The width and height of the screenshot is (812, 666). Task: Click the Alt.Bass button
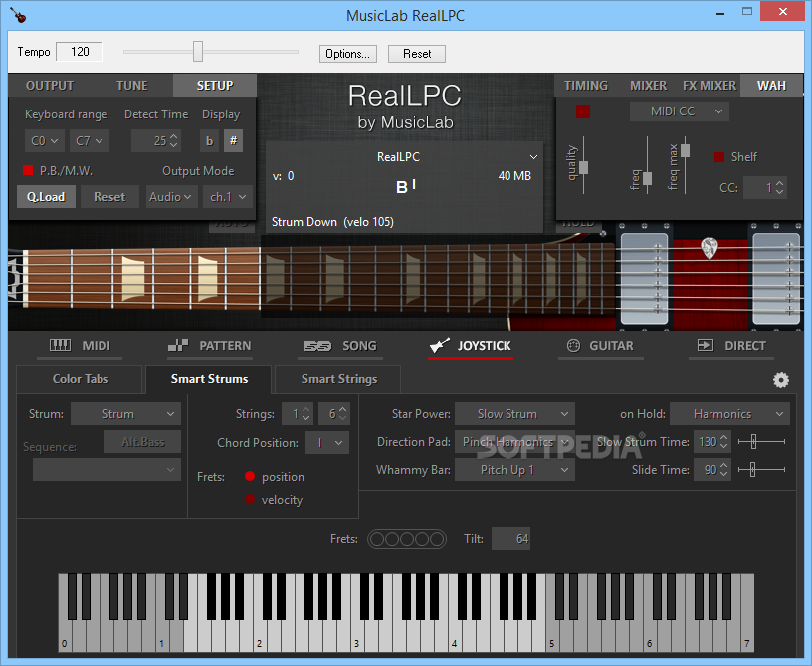pyautogui.click(x=143, y=442)
